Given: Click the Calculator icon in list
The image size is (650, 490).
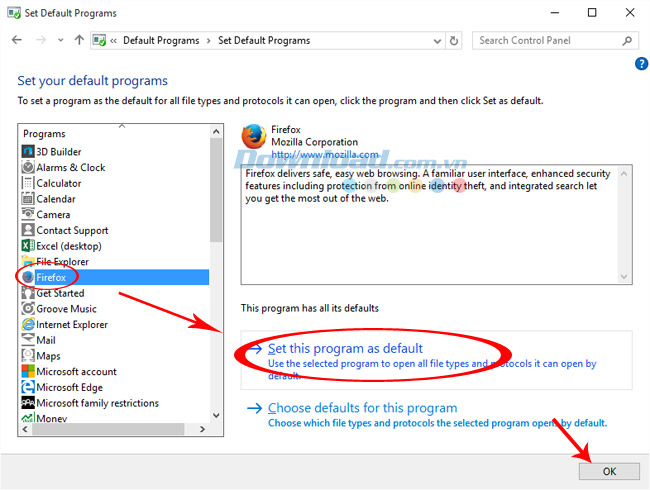Looking at the screenshot, I should tap(28, 183).
